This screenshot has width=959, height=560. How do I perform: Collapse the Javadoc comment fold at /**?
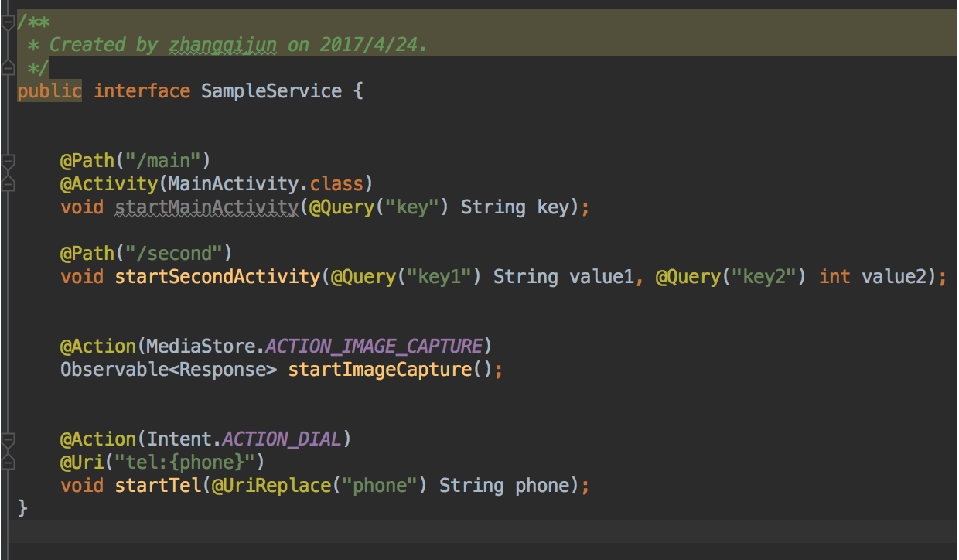8,22
